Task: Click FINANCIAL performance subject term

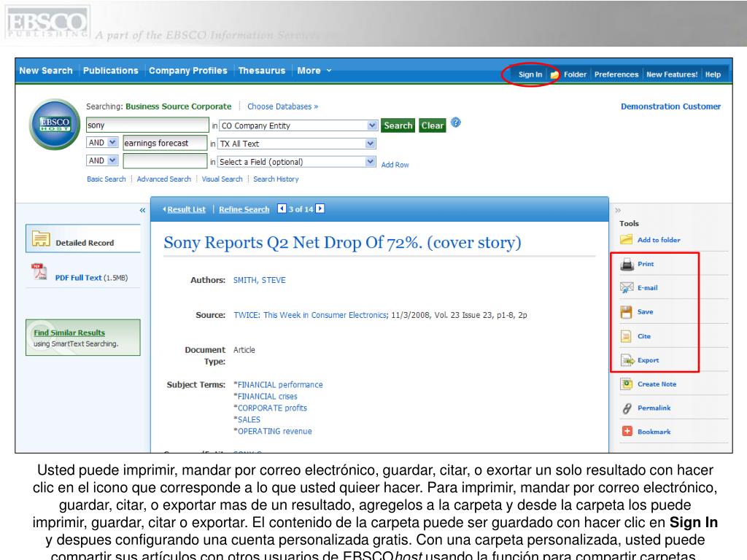Action: click(x=280, y=384)
